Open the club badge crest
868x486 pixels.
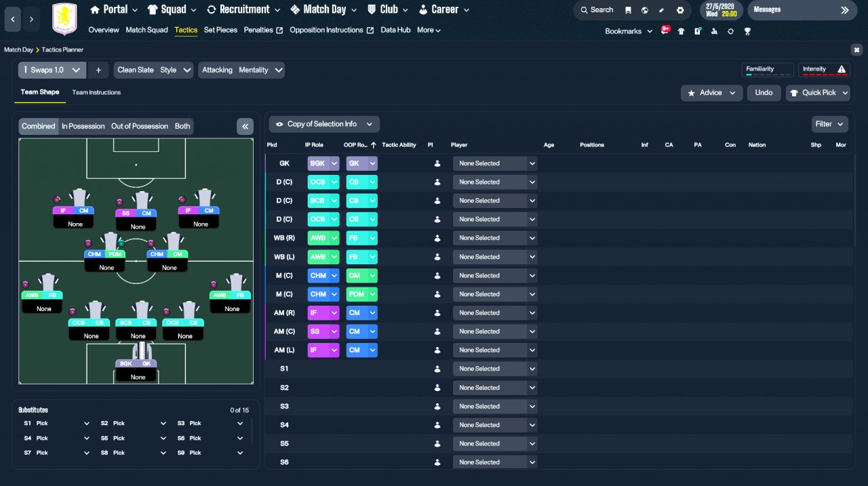pos(65,19)
